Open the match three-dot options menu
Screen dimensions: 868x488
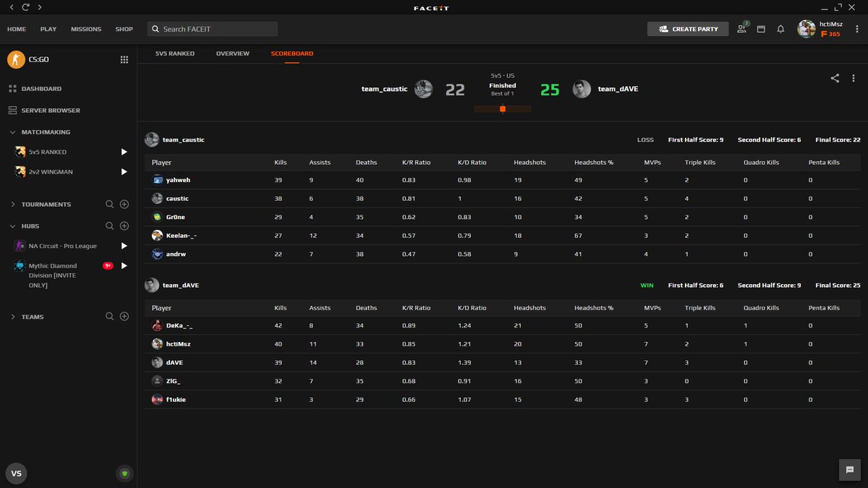click(x=854, y=78)
